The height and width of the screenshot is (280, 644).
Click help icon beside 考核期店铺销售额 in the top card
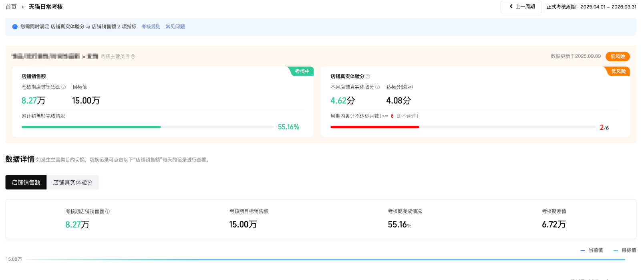point(64,87)
